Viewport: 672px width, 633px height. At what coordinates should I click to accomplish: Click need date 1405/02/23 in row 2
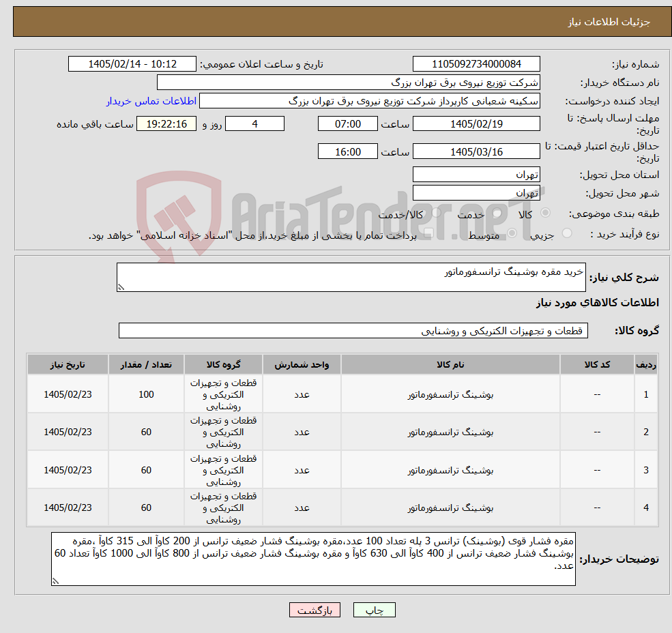(68, 432)
